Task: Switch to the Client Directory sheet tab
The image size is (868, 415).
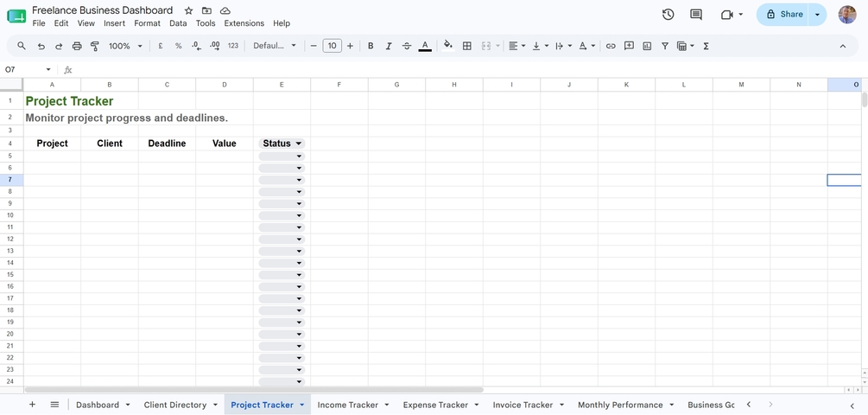Action: point(175,405)
